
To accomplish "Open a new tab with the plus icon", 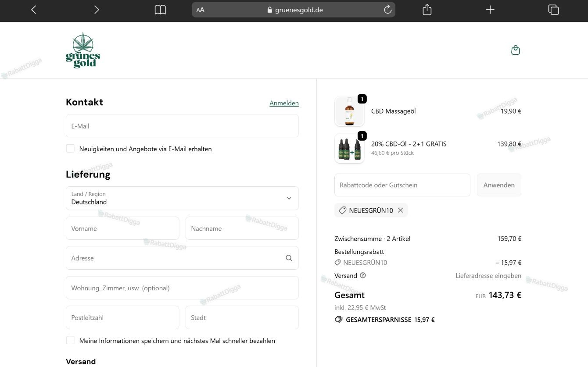I will tap(490, 10).
